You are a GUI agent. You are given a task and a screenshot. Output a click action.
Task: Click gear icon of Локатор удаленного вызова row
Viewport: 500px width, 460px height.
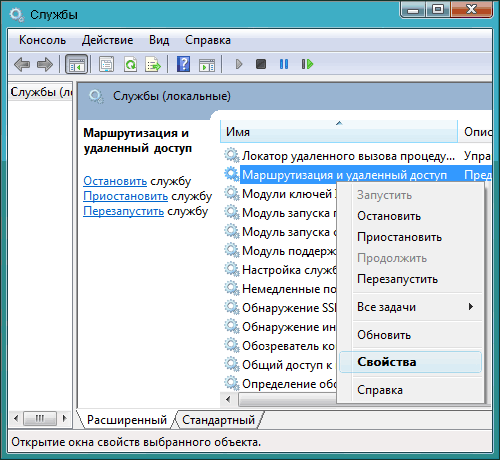232,155
